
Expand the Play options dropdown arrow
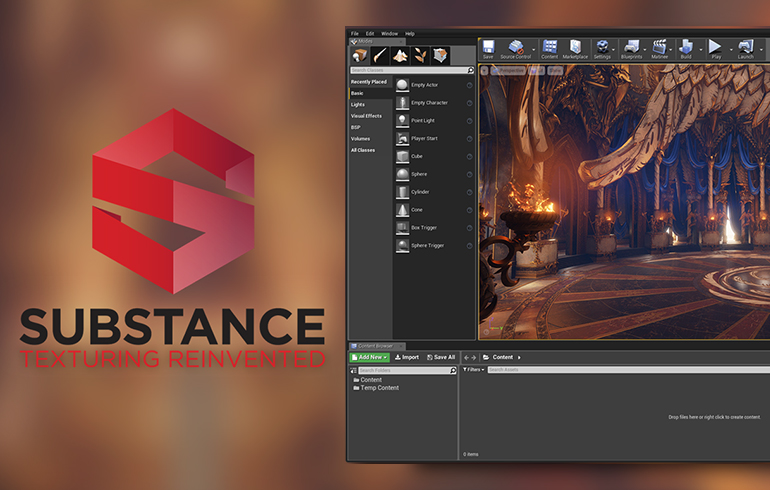731,50
